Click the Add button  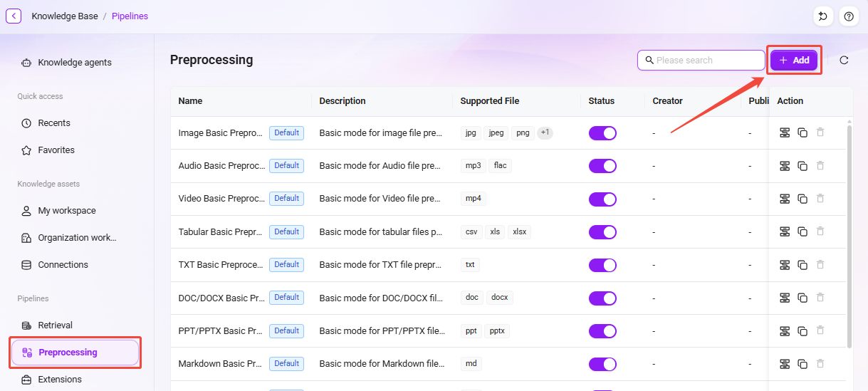point(794,61)
